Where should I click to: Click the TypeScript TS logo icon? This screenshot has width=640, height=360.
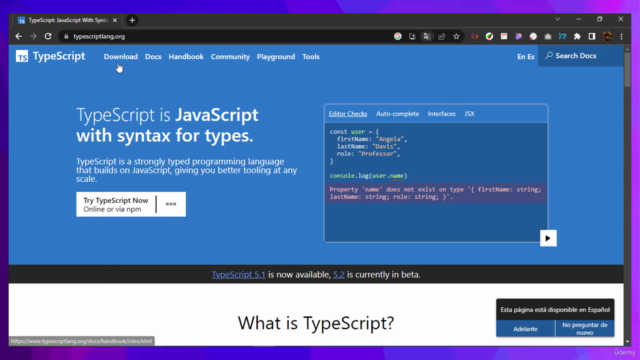tap(22, 56)
